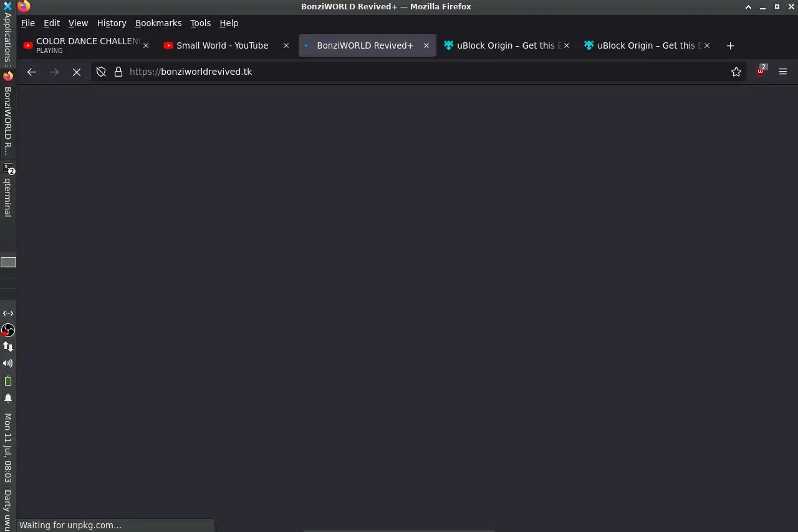Image resolution: width=798 pixels, height=532 pixels.
Task: Switch to second uBlock Origin tab
Action: (x=647, y=45)
